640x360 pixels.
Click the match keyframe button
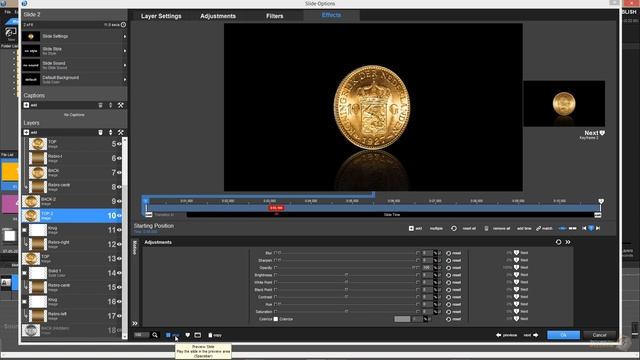pos(544,228)
